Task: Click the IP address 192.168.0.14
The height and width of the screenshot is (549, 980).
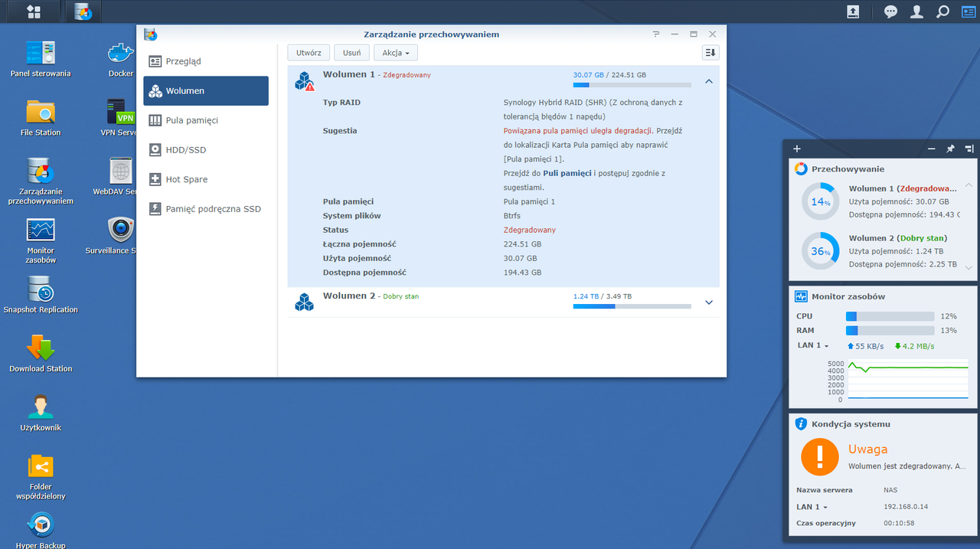Action: [905, 507]
